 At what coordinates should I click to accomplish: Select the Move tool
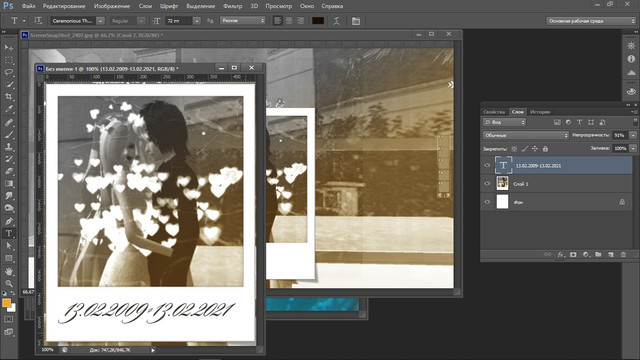click(9, 48)
